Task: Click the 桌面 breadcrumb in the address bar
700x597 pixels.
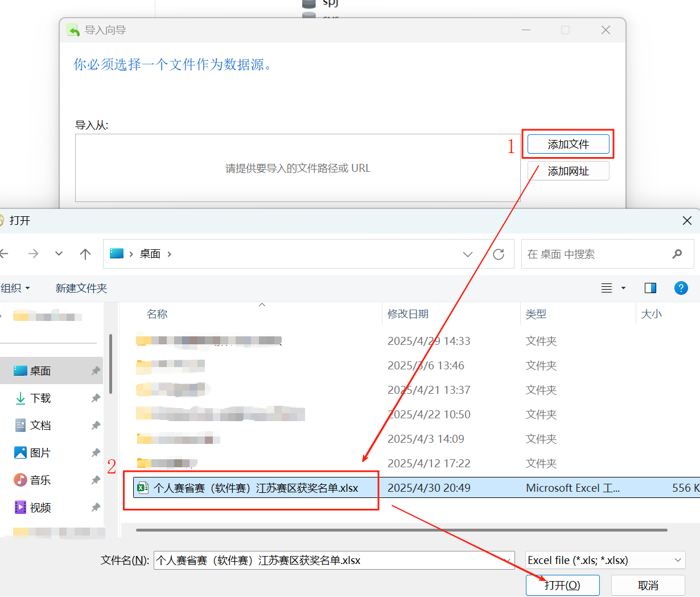Action: (150, 254)
